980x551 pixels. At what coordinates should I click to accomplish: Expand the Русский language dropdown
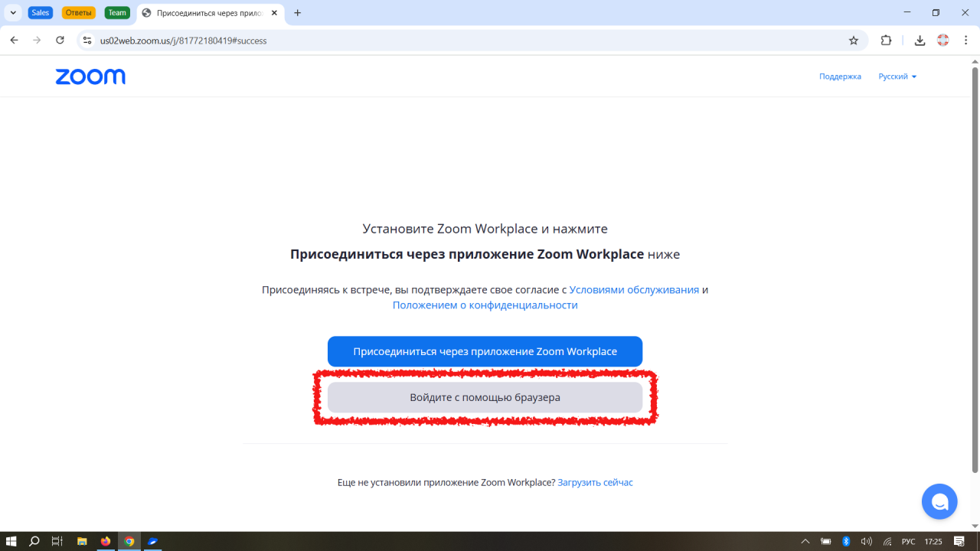point(897,77)
